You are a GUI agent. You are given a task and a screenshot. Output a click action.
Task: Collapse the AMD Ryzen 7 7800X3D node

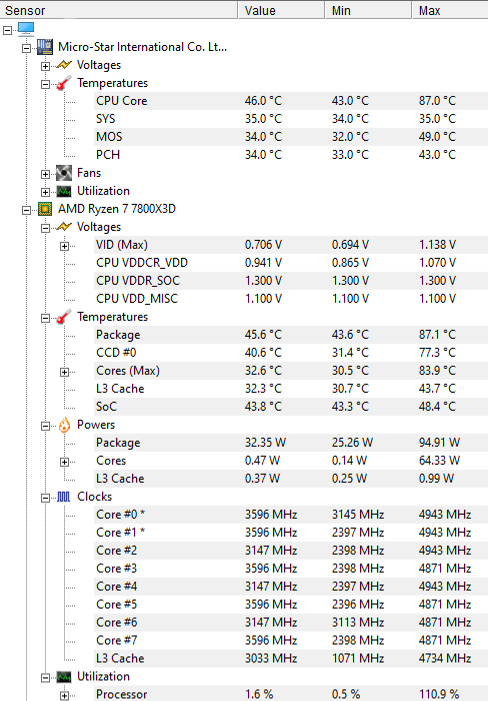click(26, 210)
